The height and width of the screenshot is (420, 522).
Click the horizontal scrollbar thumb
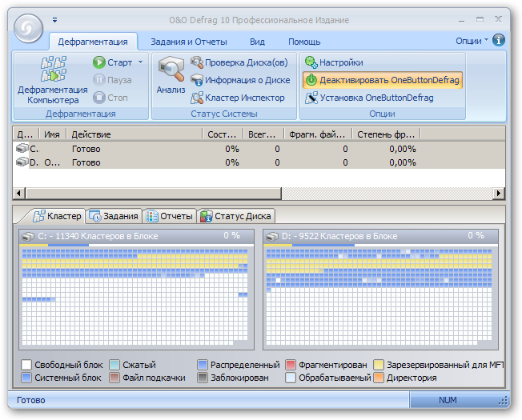pyautogui.click(x=154, y=194)
